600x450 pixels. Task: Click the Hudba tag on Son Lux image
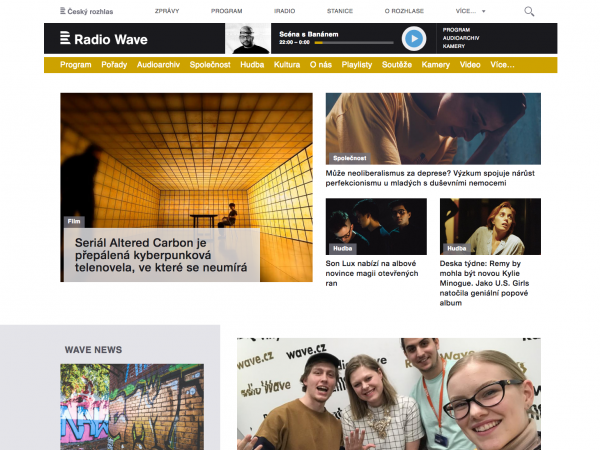342,248
